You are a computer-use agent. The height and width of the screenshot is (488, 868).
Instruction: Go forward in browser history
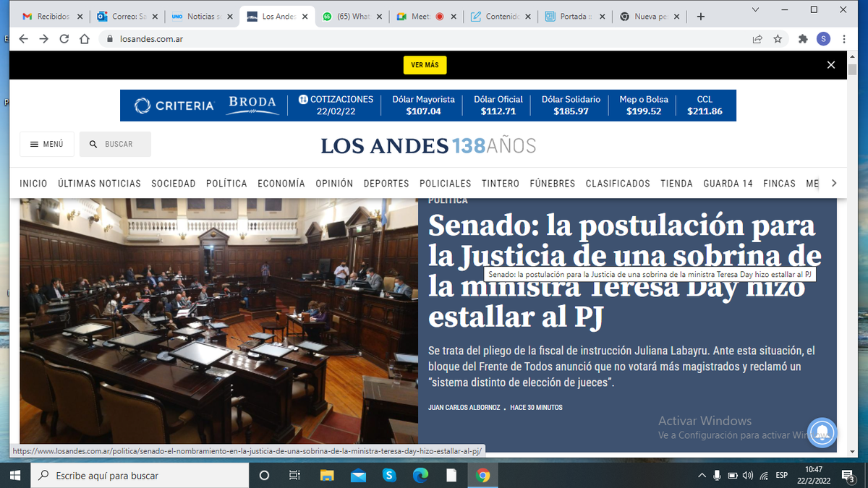[44, 39]
